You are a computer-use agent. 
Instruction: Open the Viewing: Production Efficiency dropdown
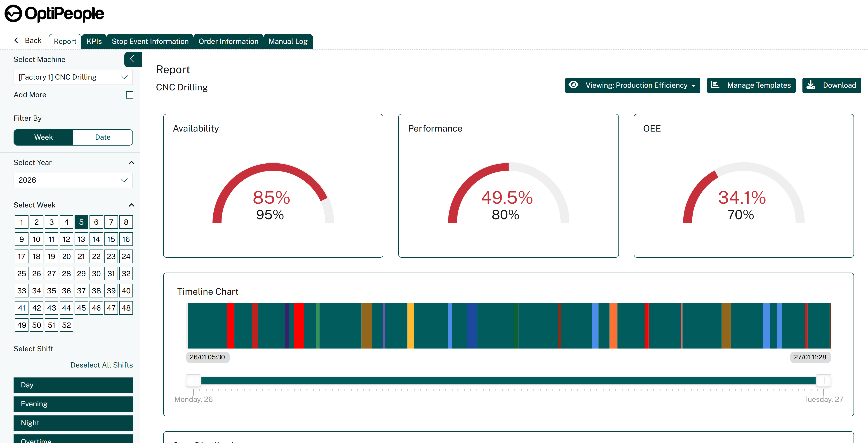632,85
